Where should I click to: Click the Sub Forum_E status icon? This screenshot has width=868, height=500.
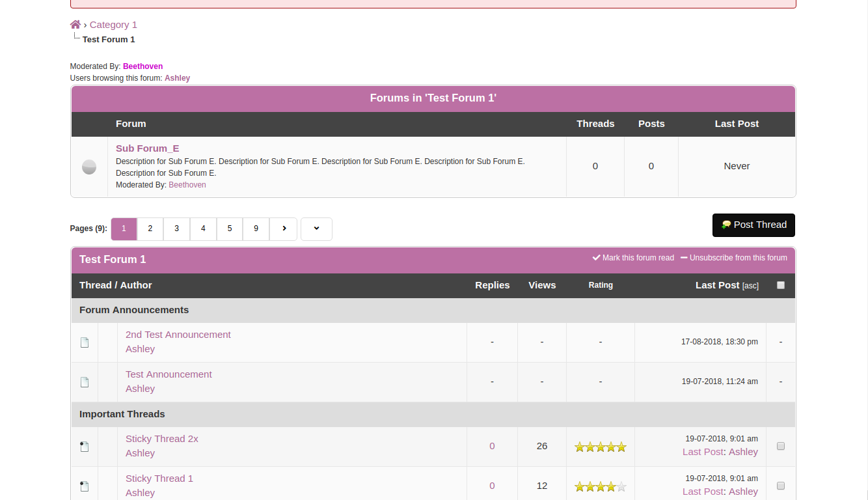[89, 167]
